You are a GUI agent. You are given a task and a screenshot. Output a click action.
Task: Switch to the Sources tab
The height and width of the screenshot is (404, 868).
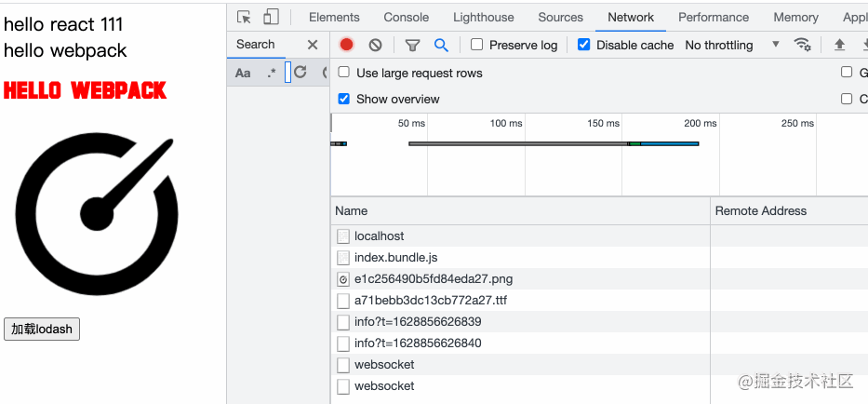coord(560,17)
